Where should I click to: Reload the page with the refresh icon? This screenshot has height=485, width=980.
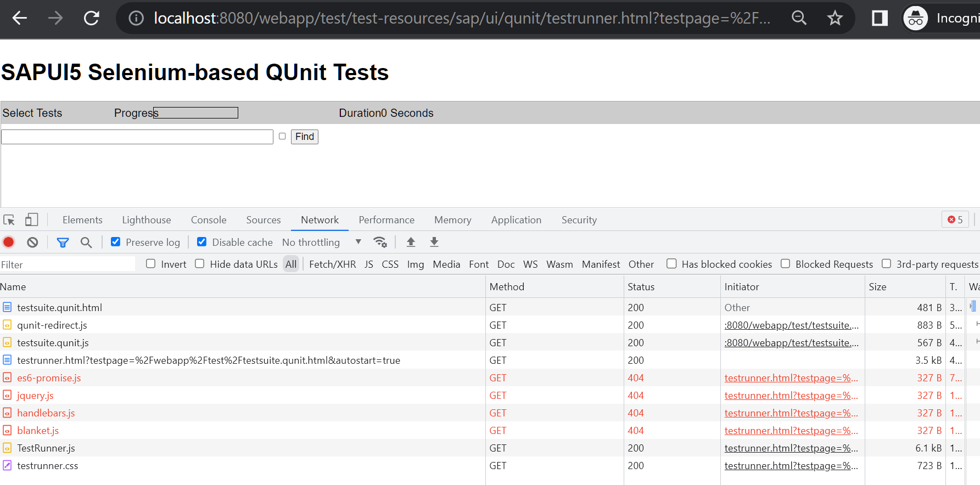(x=91, y=18)
